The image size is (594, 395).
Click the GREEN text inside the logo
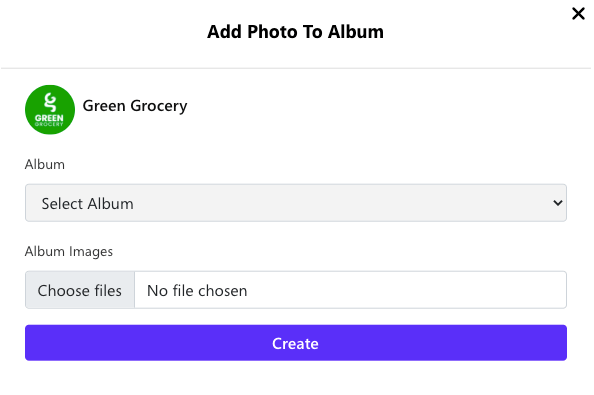pos(49,118)
